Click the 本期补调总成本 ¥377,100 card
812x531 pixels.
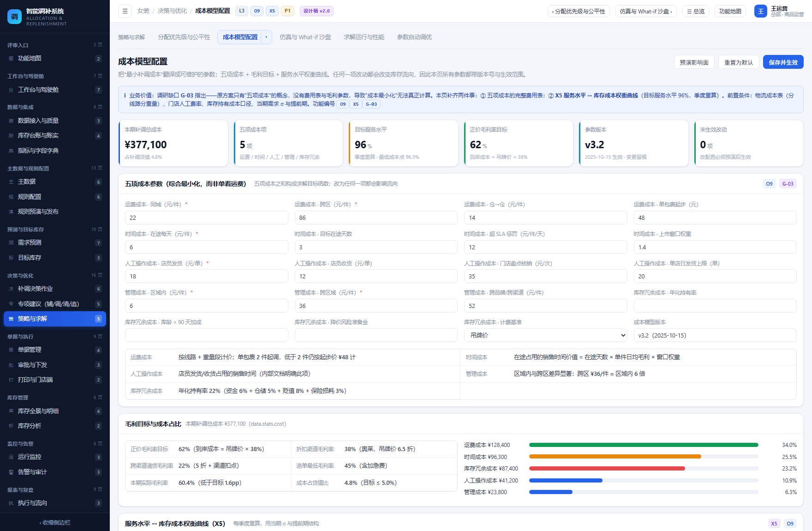point(173,143)
